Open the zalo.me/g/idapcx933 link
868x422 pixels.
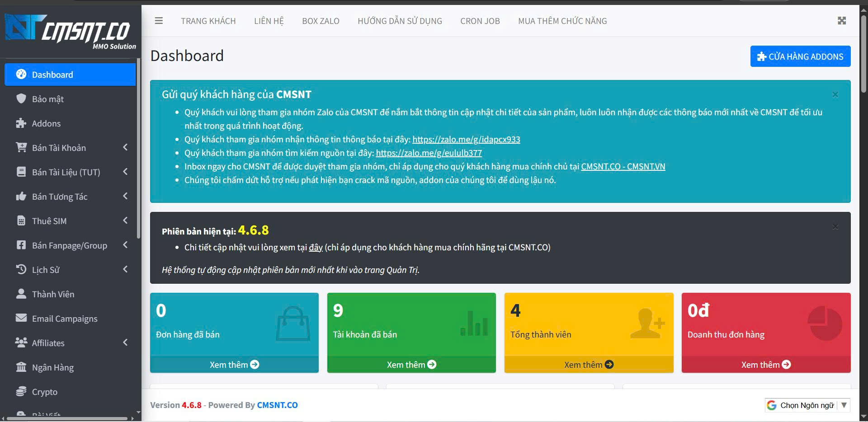466,139
